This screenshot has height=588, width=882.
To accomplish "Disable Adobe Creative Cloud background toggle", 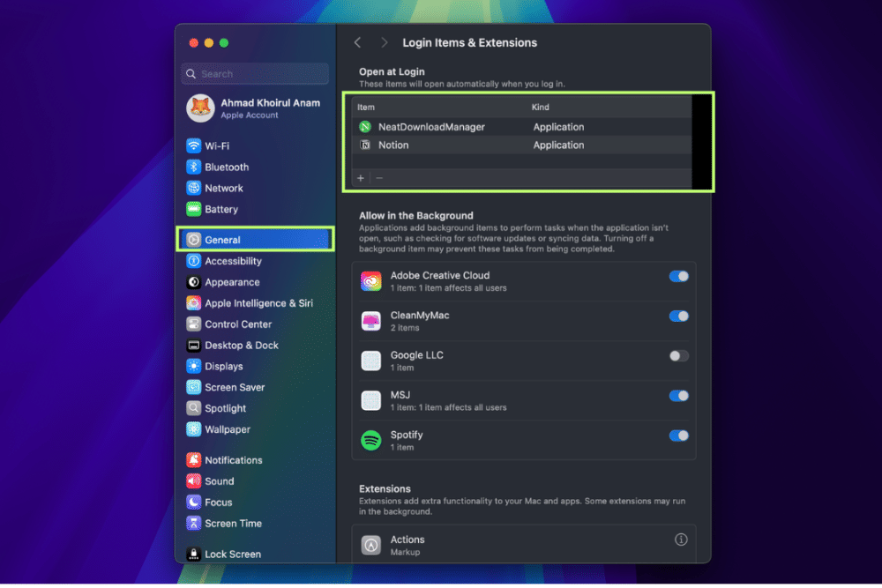I will (x=678, y=276).
